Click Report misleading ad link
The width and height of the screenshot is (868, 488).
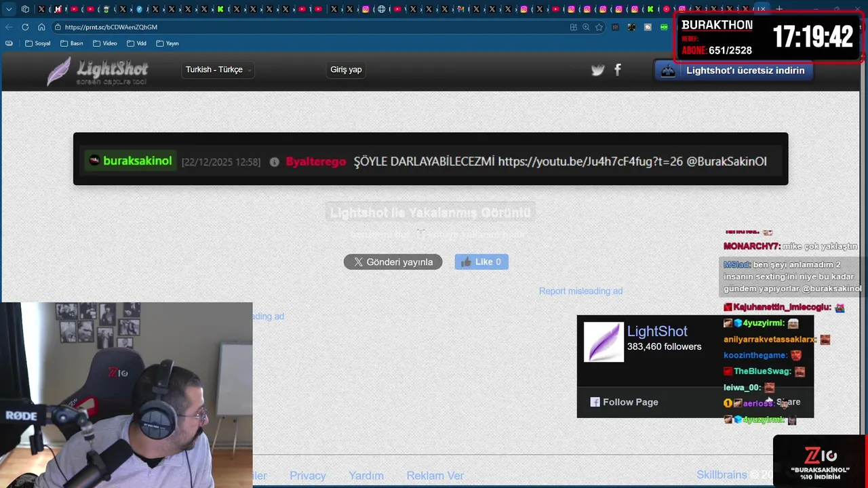580,291
